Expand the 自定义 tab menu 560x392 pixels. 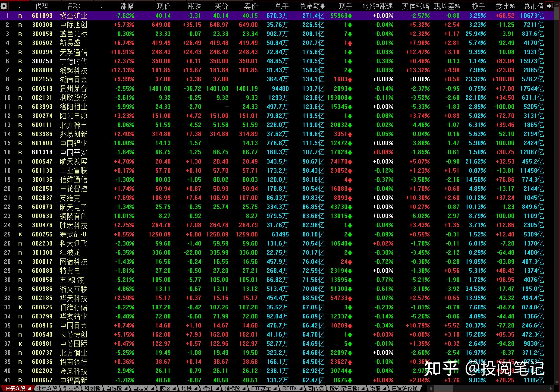point(152,388)
